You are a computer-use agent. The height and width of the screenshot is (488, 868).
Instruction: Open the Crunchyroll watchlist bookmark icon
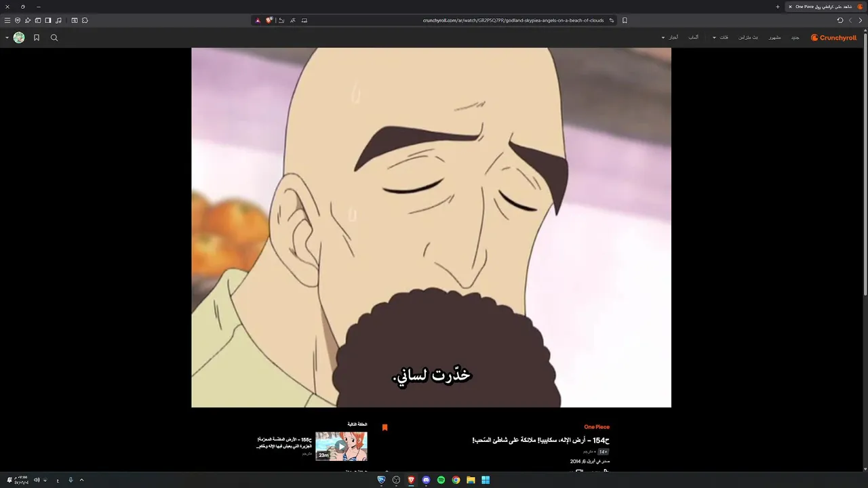coord(37,38)
